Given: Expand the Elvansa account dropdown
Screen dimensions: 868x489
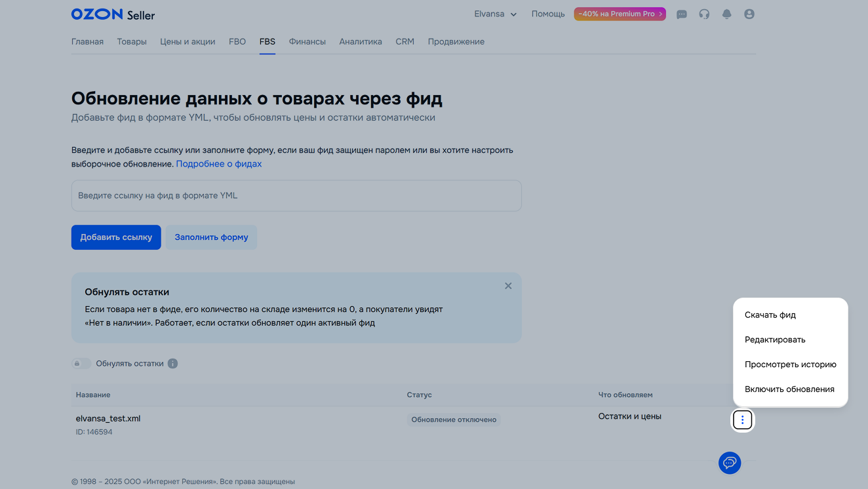Looking at the screenshot, I should [x=495, y=14].
